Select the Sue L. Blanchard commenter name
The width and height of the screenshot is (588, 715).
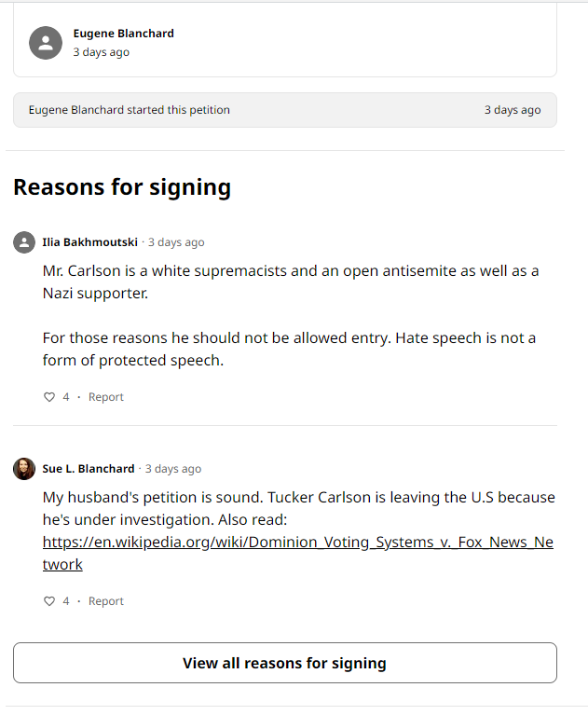pyautogui.click(x=89, y=469)
